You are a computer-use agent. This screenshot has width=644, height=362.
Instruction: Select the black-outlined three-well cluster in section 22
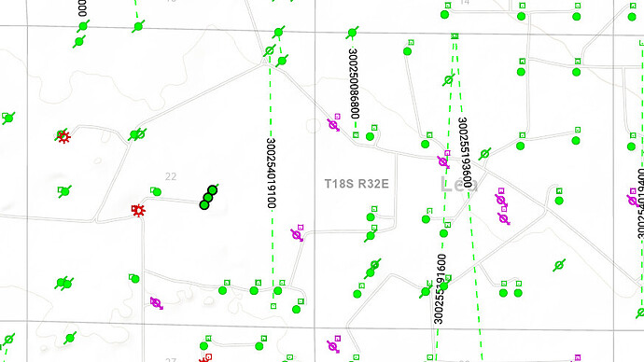click(x=208, y=198)
